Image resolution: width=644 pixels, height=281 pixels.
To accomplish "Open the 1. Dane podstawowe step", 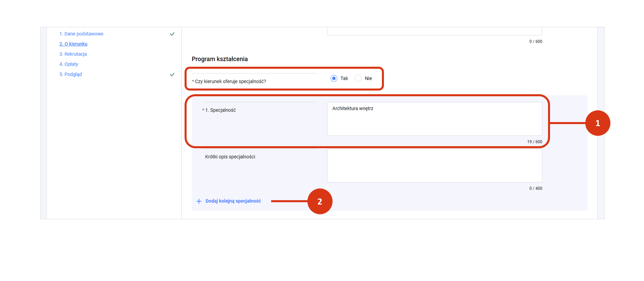I will tap(81, 34).
